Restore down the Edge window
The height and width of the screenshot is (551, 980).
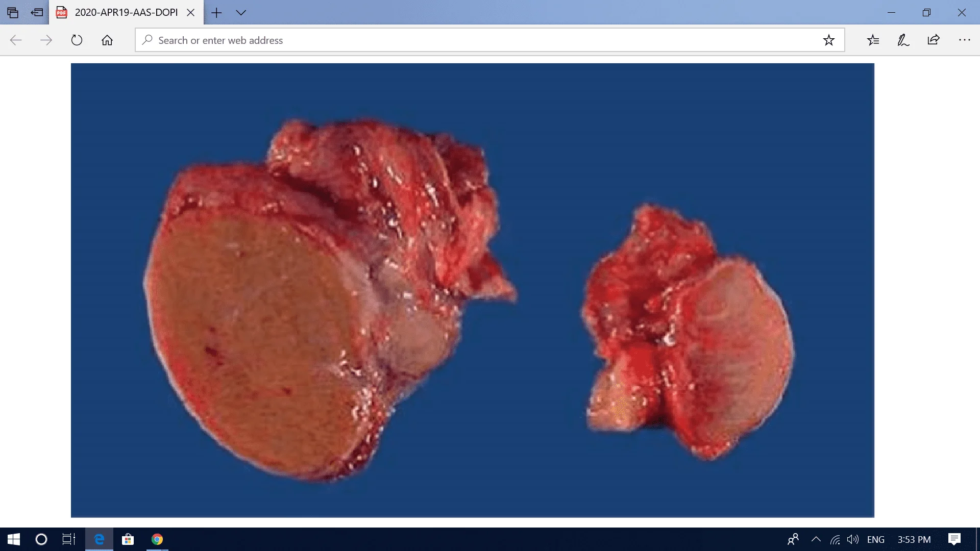[x=926, y=12]
